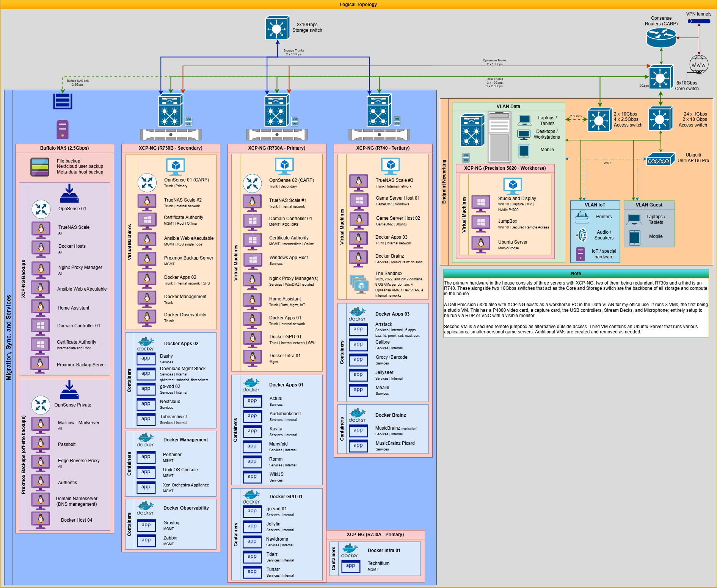The width and height of the screenshot is (717, 588).
Task: Click the VLAN Guest group header
Action: (649, 205)
